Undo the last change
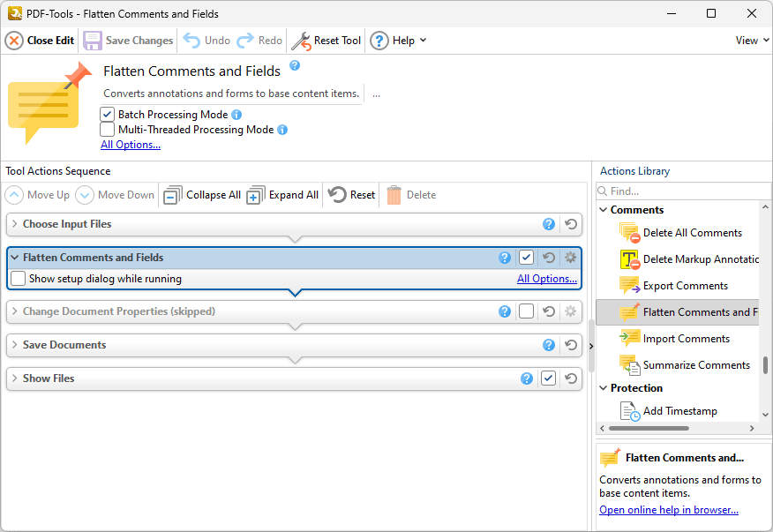The height and width of the screenshot is (532, 773). coord(206,41)
